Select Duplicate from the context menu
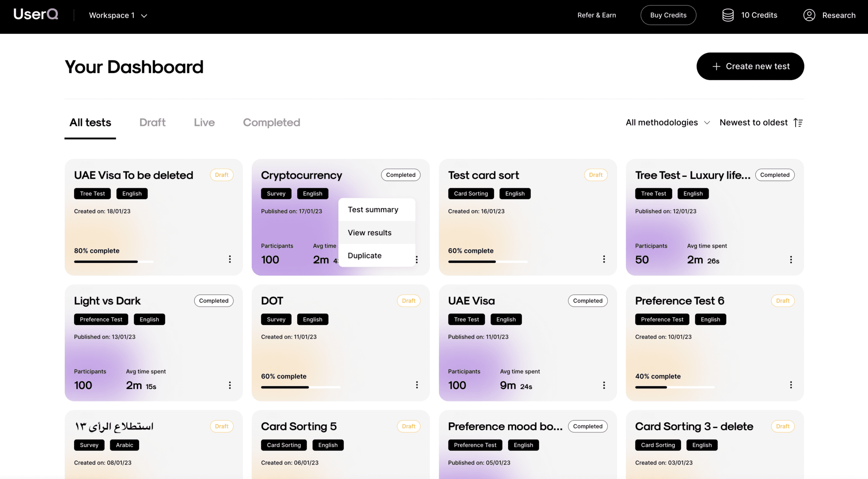868x479 pixels. tap(377, 255)
